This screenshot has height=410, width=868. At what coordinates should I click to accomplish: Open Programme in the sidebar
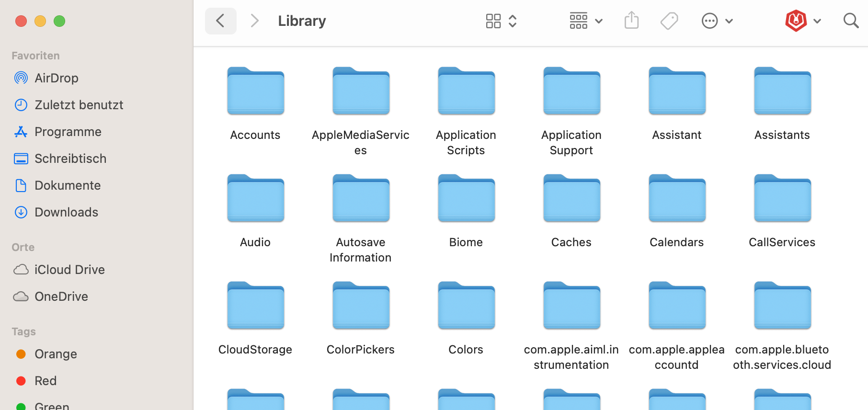click(x=68, y=132)
